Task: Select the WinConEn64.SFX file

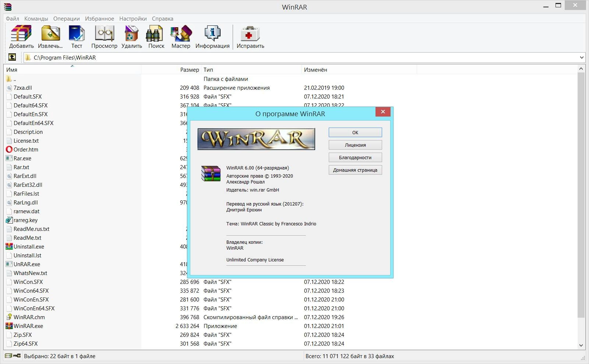Action: [x=34, y=308]
